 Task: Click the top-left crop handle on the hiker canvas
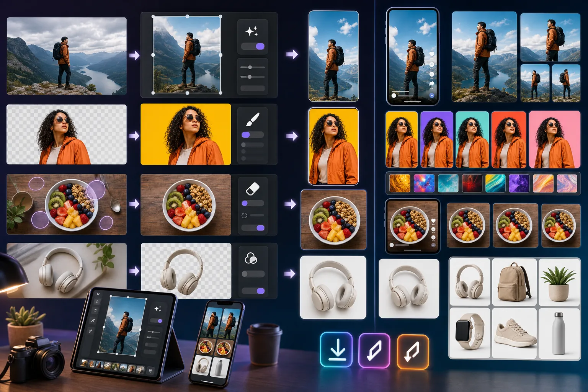pos(153,16)
